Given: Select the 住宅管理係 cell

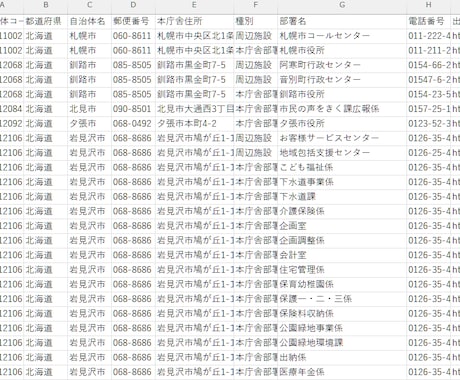Looking at the screenshot, I should point(342,270).
